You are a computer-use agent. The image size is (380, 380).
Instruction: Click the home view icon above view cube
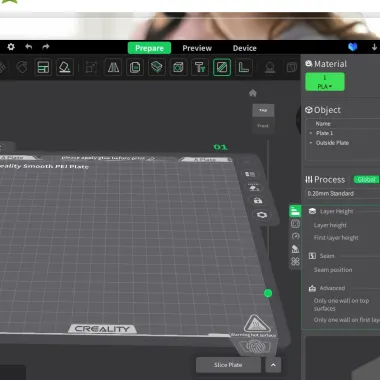tap(253, 93)
